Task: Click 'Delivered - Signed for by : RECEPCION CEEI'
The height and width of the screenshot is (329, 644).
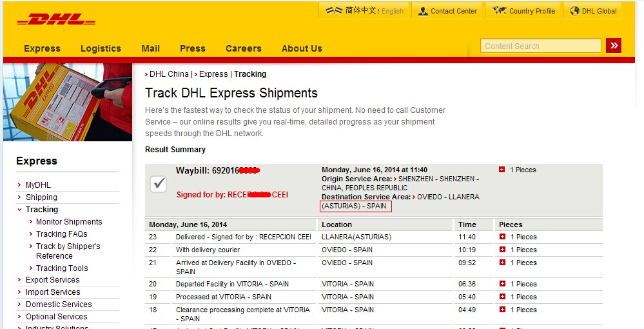Action: tap(244, 237)
